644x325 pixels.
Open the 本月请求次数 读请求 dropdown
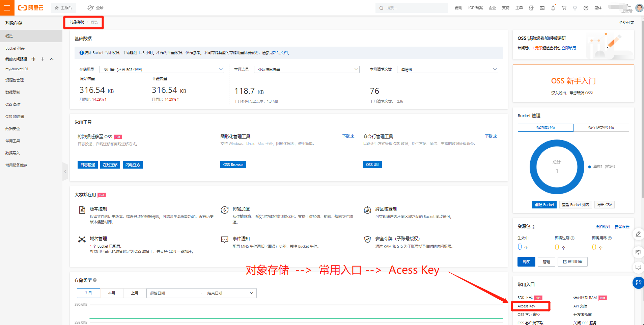(447, 70)
